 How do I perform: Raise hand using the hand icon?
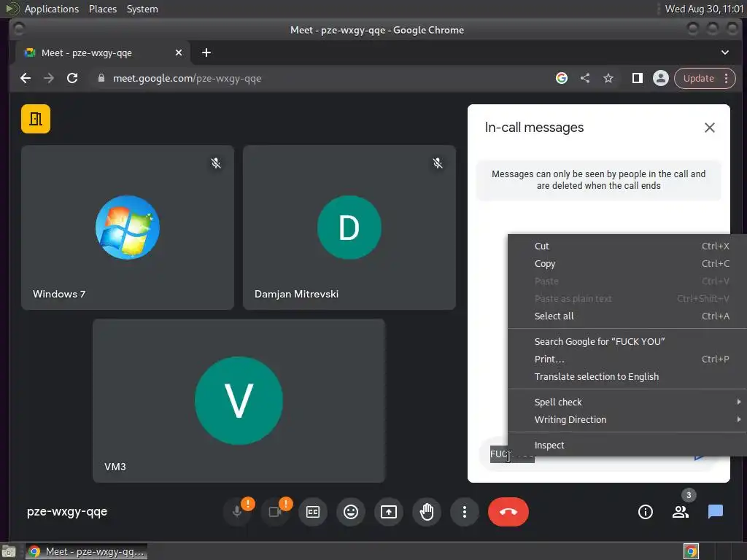pyautogui.click(x=427, y=512)
